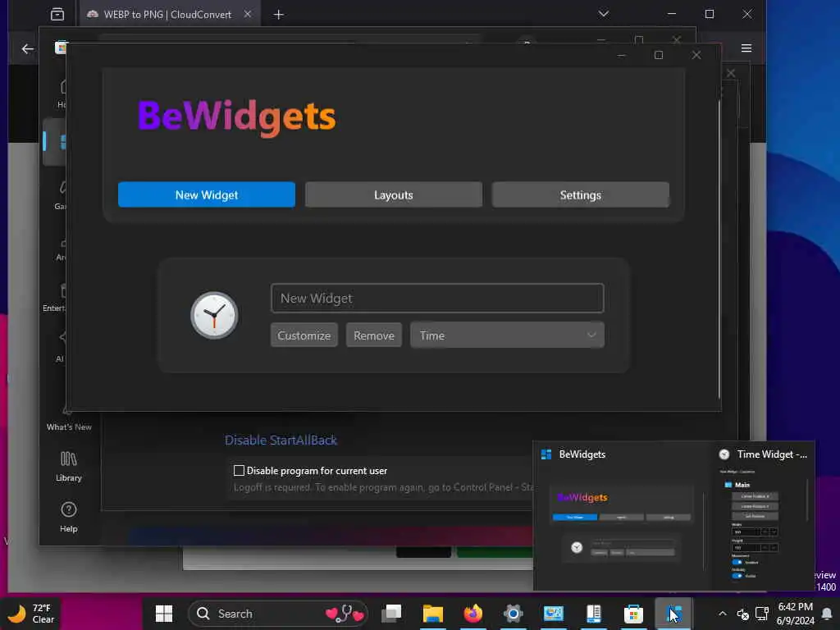
Task: Check Disable program for current user
Action: [239, 470]
